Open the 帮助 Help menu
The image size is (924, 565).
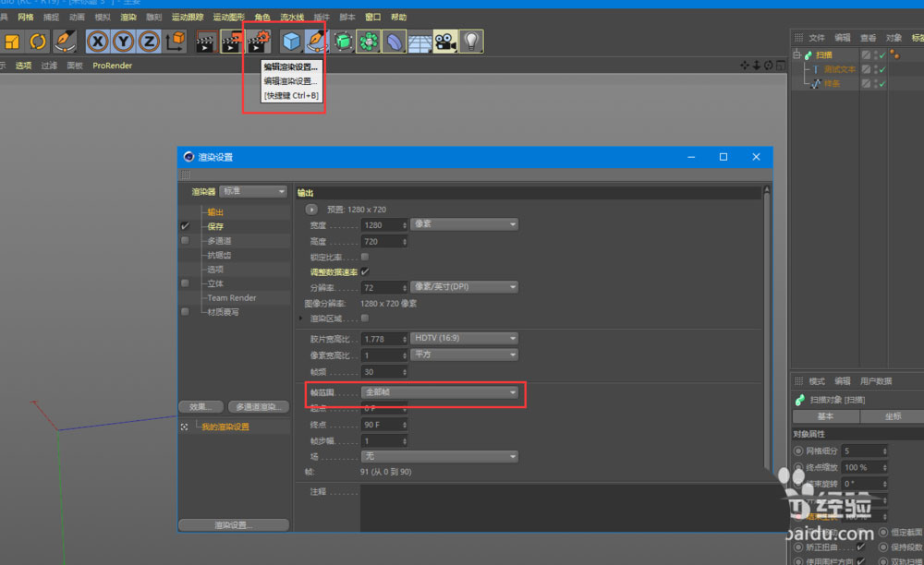pos(398,17)
